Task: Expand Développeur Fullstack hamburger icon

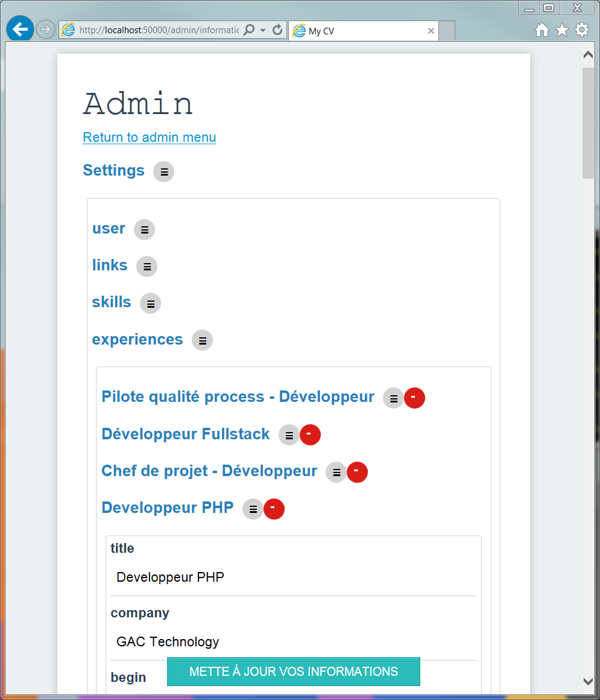Action: click(289, 435)
